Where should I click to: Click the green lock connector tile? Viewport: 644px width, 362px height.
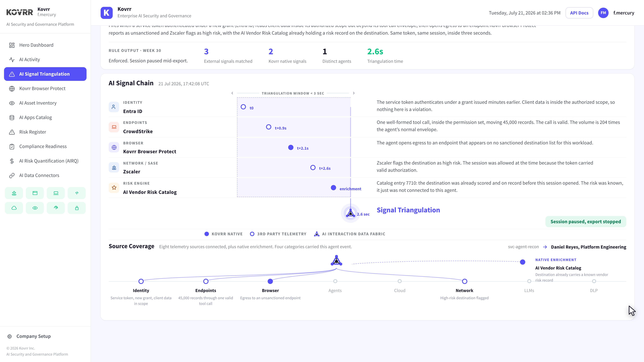pyautogui.click(x=77, y=208)
